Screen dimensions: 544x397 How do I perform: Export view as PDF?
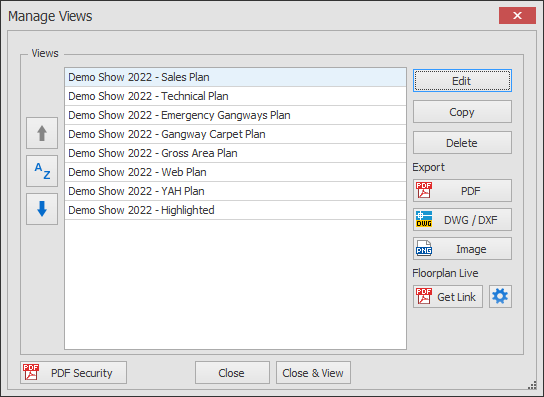[x=462, y=191]
